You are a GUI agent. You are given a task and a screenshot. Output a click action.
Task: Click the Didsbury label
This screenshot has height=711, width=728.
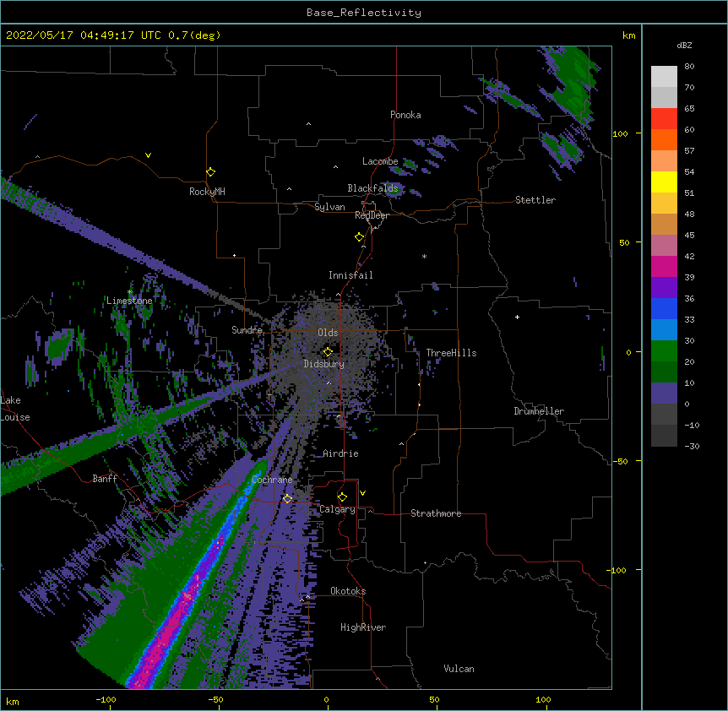(x=324, y=364)
